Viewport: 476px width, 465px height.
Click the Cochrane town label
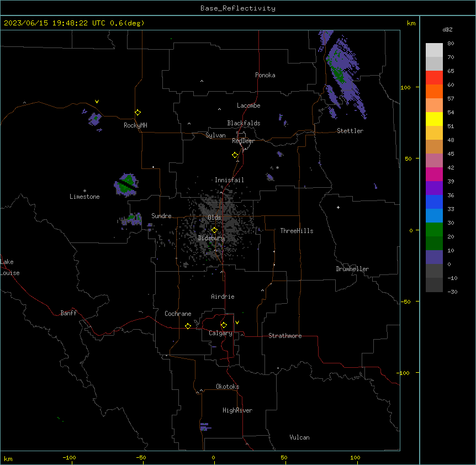pyautogui.click(x=178, y=314)
